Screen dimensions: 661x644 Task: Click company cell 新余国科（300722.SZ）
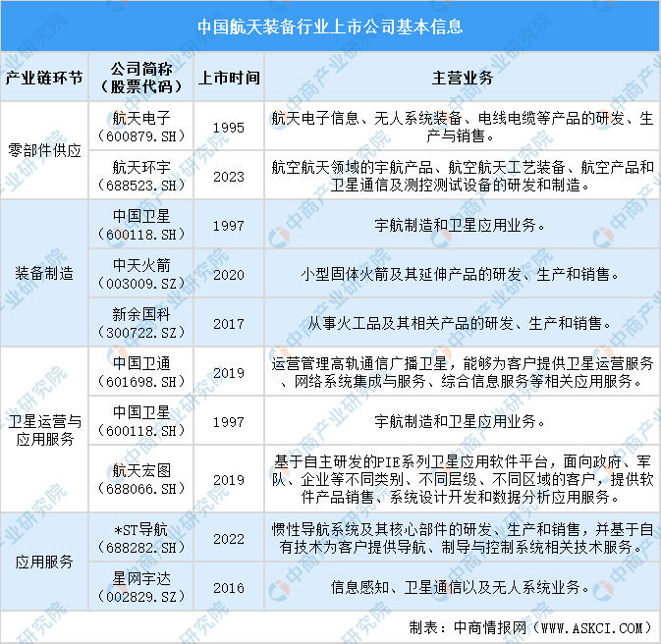tap(141, 323)
